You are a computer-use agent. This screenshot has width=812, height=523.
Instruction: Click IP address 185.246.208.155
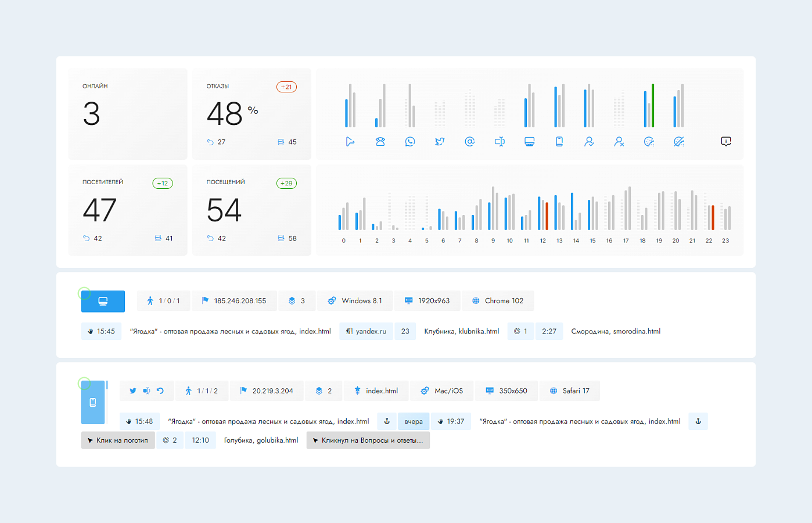[233, 301]
